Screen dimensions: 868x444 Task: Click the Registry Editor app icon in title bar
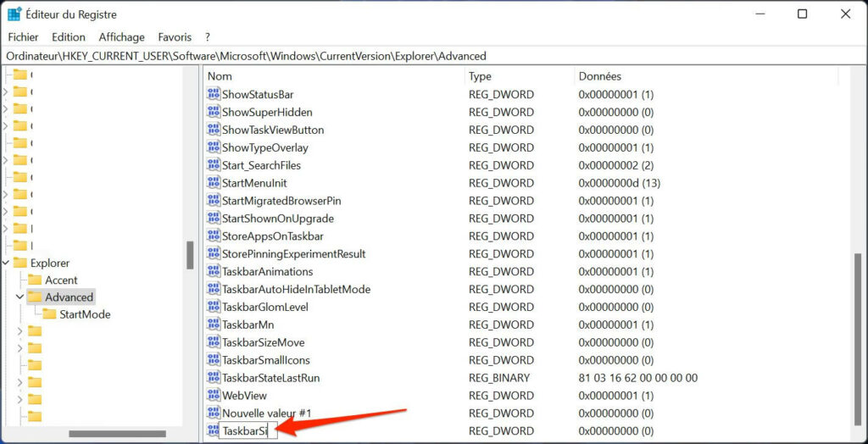pyautogui.click(x=14, y=14)
